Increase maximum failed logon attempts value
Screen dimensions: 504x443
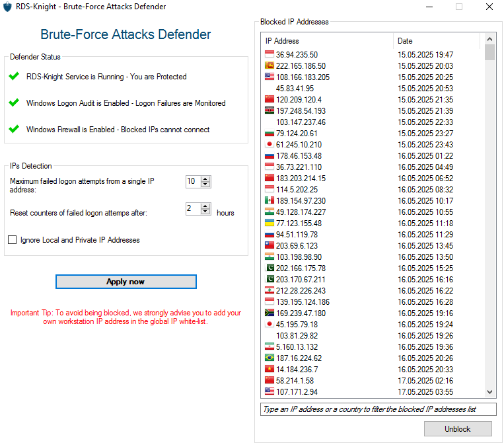click(205, 179)
